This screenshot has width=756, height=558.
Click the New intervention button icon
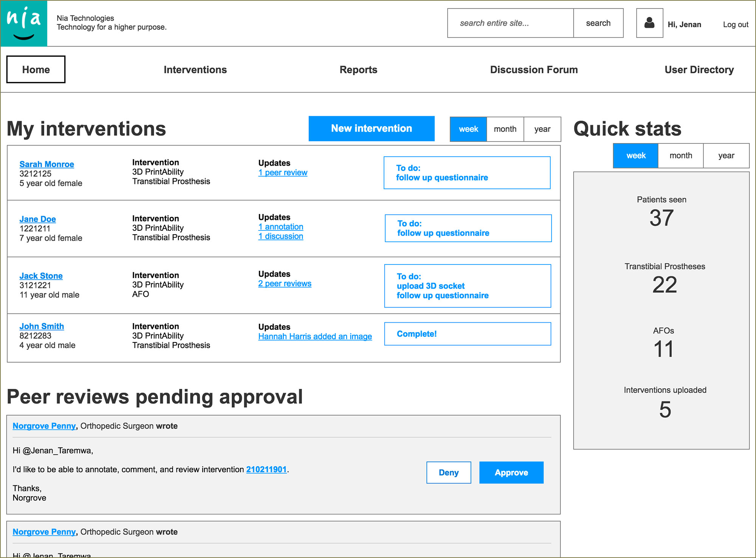(373, 129)
